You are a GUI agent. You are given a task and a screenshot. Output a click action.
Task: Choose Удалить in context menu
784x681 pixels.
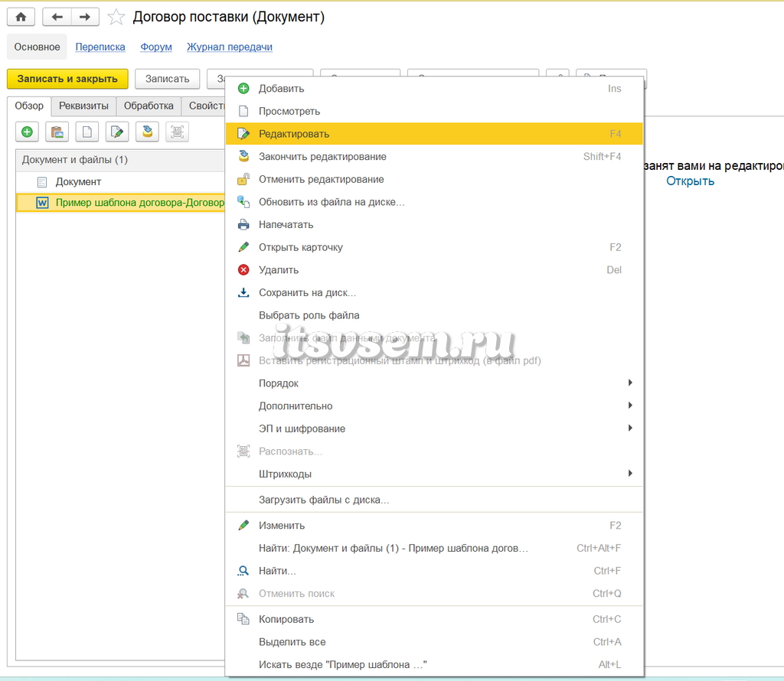pos(434,270)
